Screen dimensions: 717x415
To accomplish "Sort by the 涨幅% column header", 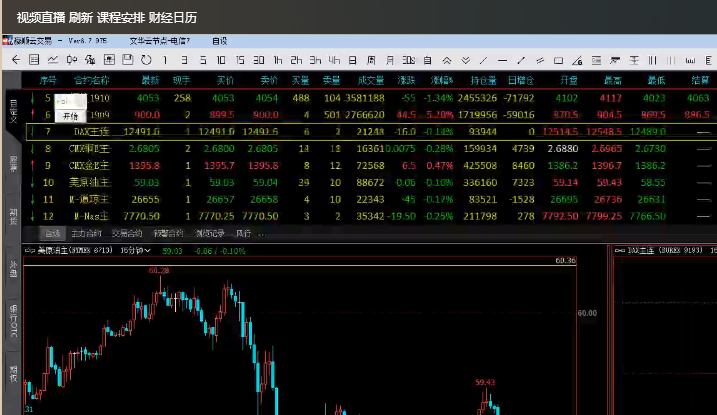I will pos(442,80).
